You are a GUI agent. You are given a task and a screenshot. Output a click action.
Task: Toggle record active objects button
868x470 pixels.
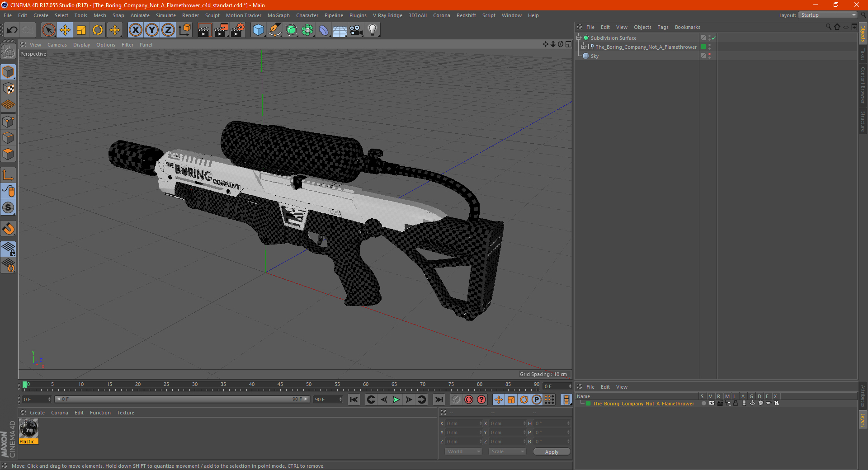456,399
